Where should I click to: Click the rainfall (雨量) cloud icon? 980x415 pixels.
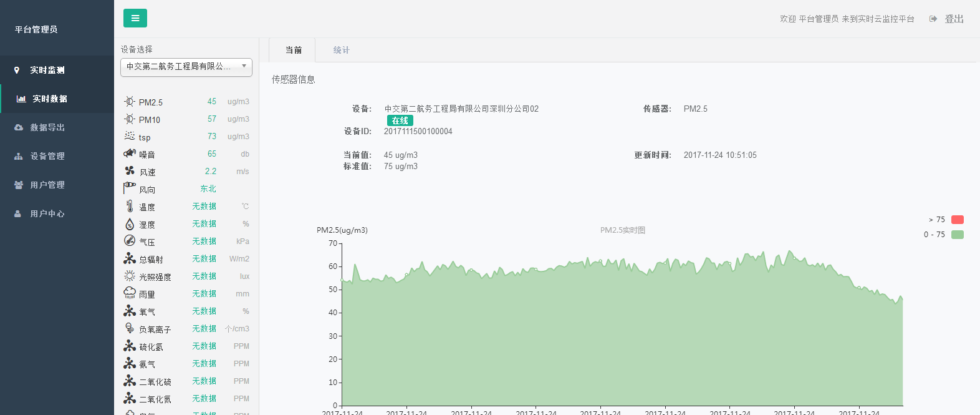(129, 293)
